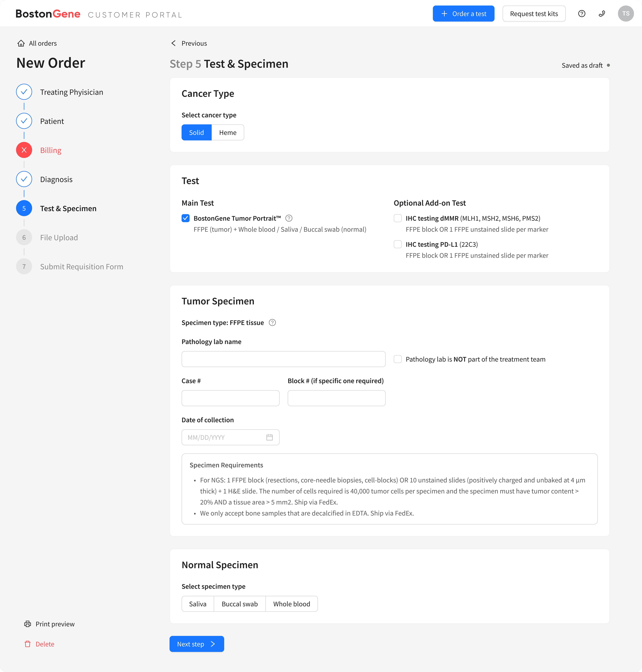The image size is (642, 672).
Task: Choose Buccal swab specimen type
Action: [239, 604]
